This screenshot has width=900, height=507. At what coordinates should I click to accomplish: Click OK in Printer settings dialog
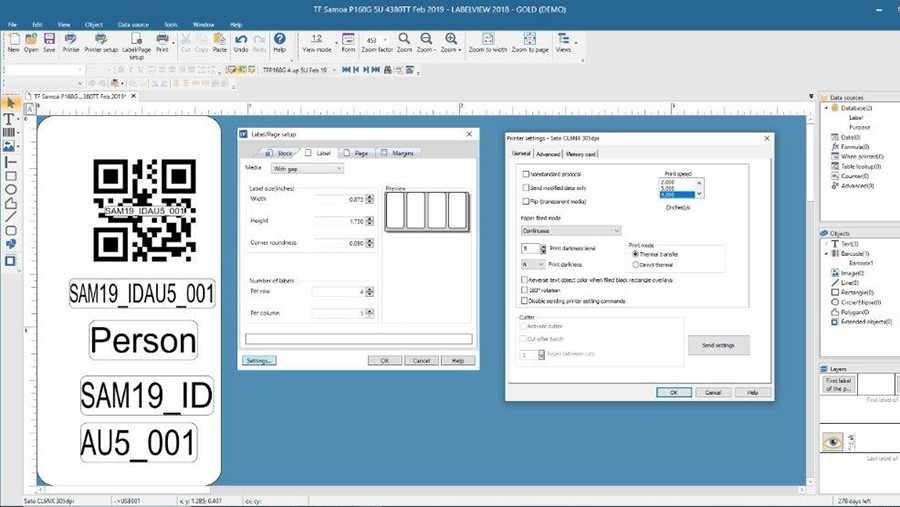[674, 392]
